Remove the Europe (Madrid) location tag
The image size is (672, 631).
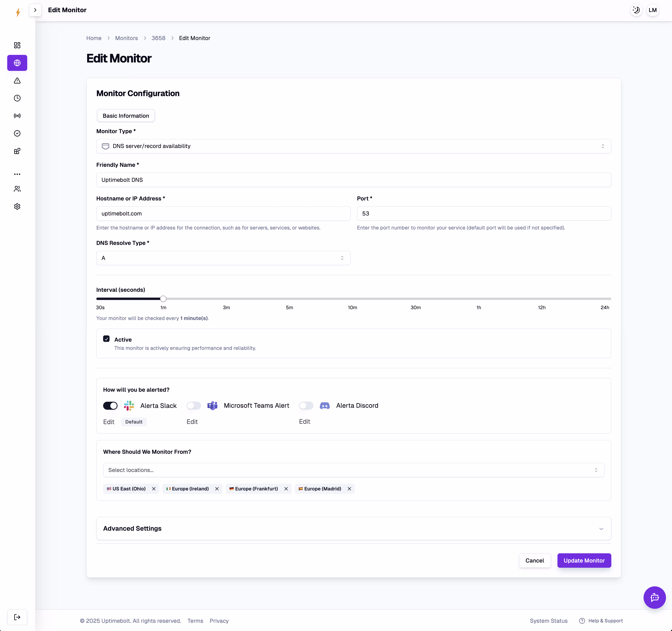tap(349, 489)
